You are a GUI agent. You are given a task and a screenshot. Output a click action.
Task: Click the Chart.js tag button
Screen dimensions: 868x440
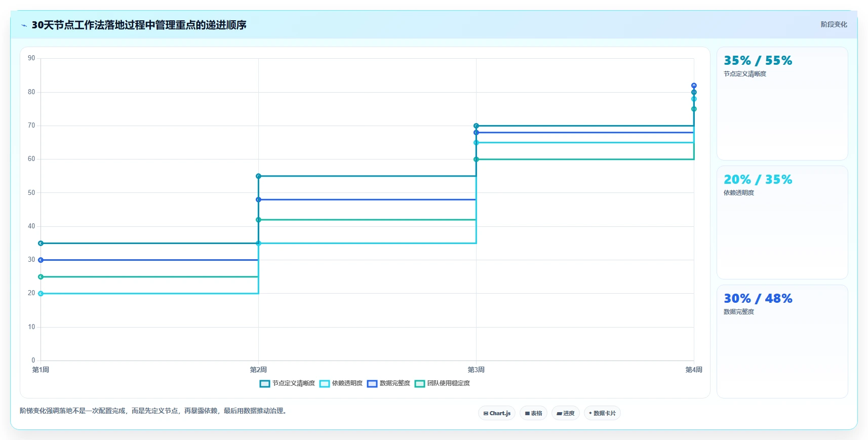(x=497, y=413)
